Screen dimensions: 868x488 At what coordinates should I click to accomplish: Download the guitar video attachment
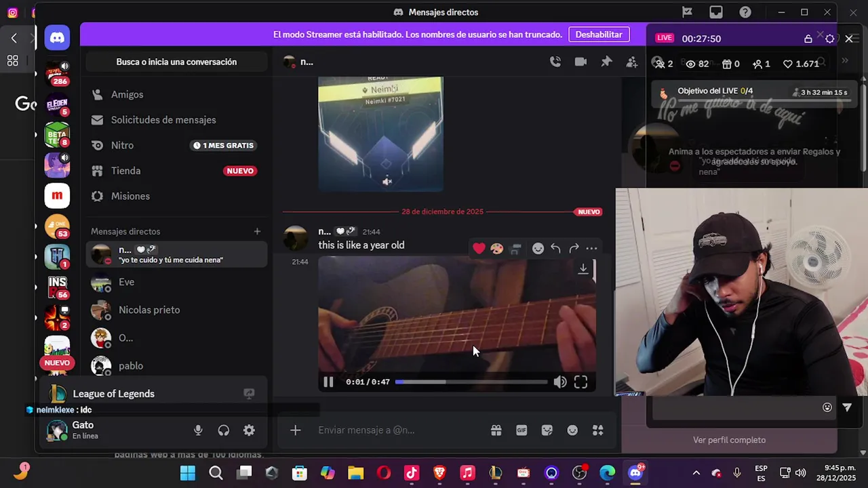[x=583, y=269]
